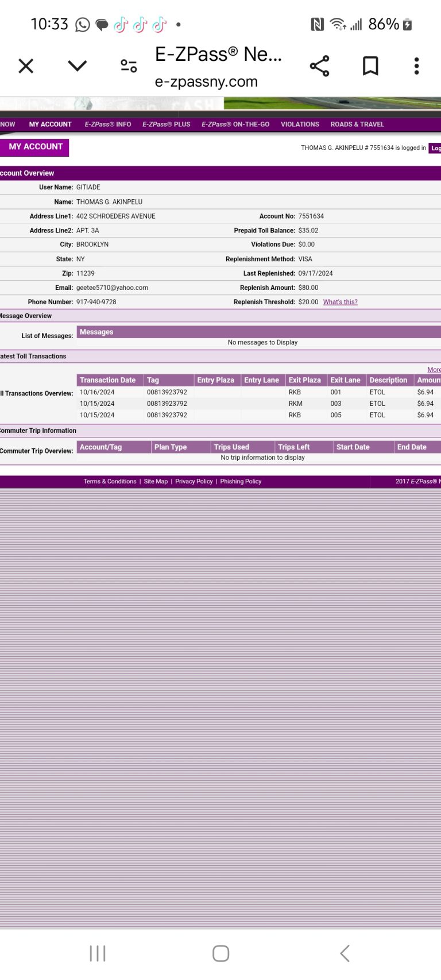
Task: Open the E-ZPass ON-THE-GO menu
Action: pos(235,125)
